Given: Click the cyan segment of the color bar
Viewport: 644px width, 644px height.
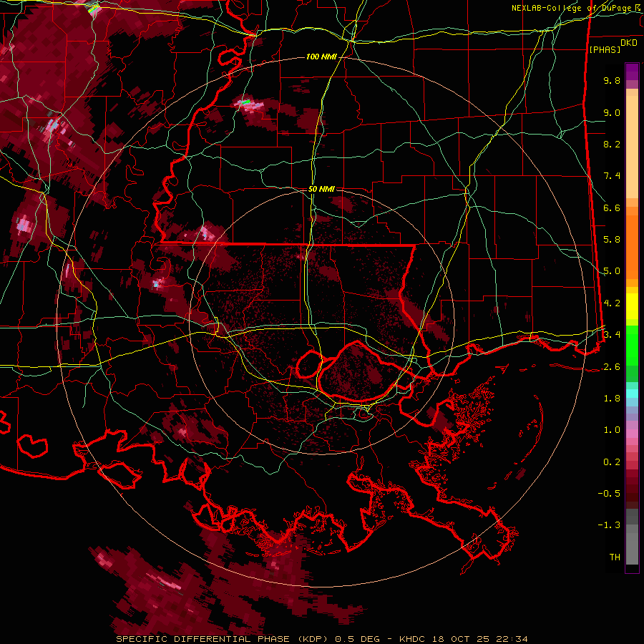Looking at the screenshot, I should click(632, 394).
